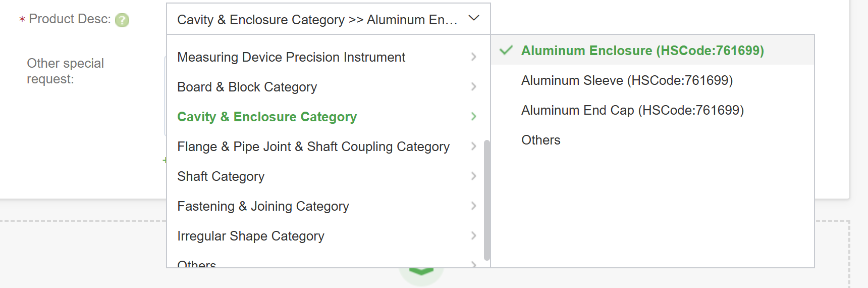Expand the Fastening & Joining Category arrow
This screenshot has width=868, height=288.
[473, 206]
